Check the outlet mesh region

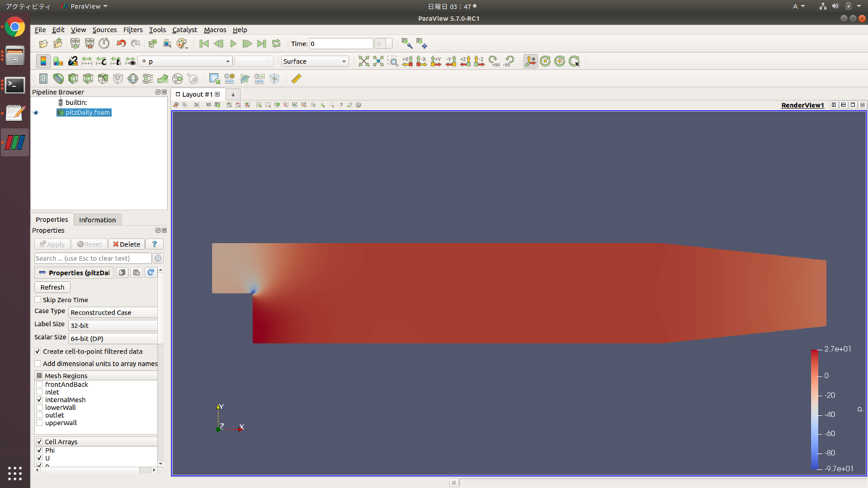40,416
